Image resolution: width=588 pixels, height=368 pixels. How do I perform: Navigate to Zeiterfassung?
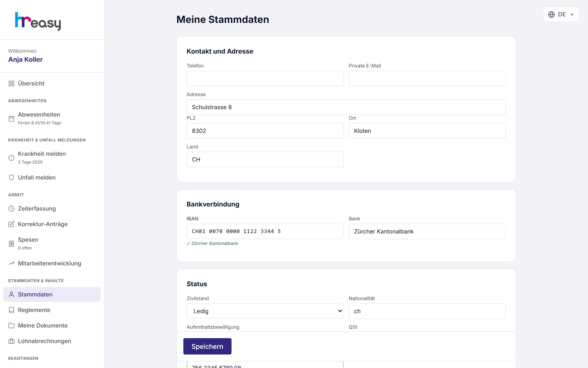pyautogui.click(x=52, y=209)
